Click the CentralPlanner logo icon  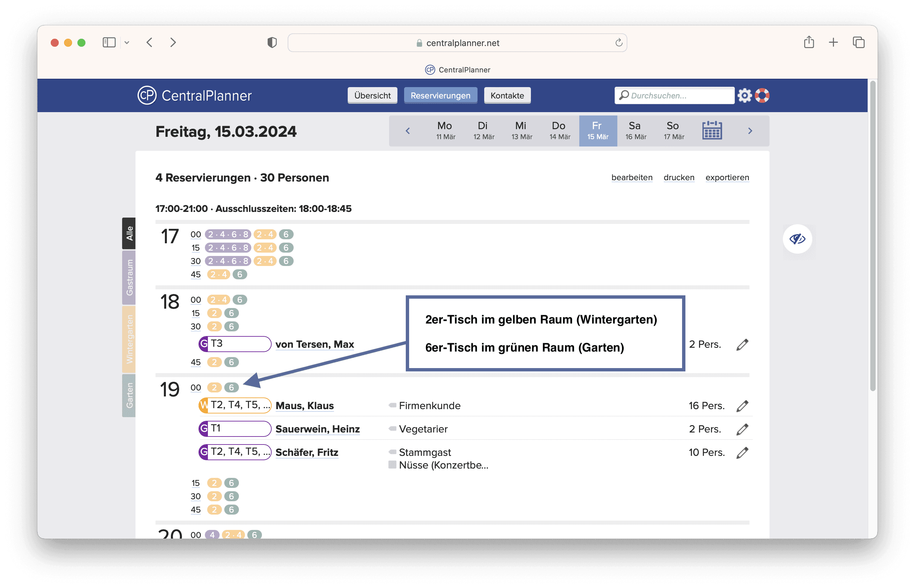[147, 95]
